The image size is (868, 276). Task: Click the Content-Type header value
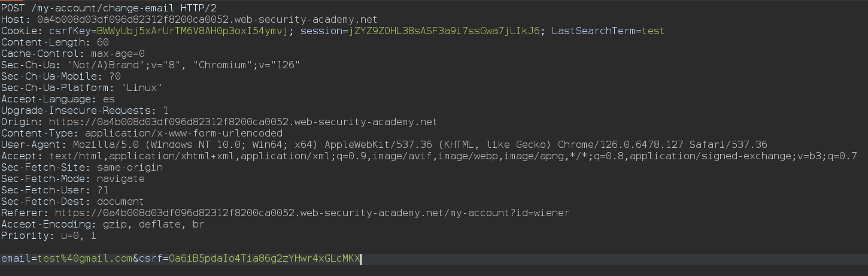[x=183, y=133]
